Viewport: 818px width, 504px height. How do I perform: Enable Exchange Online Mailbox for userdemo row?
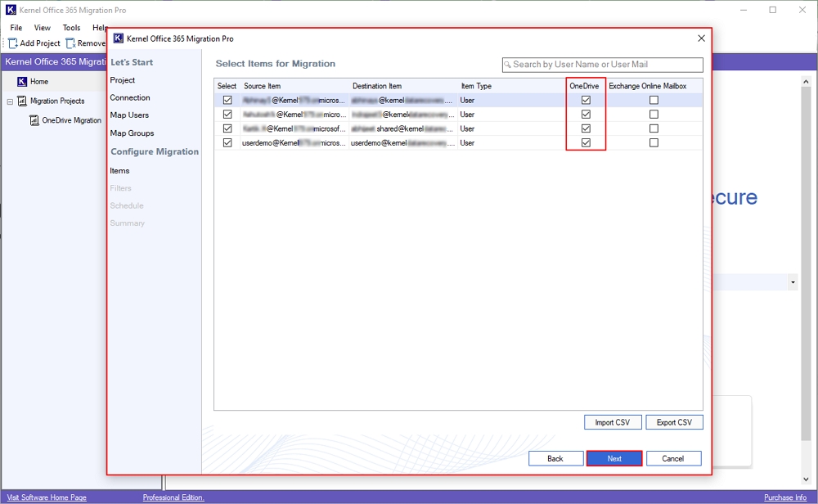click(x=654, y=142)
